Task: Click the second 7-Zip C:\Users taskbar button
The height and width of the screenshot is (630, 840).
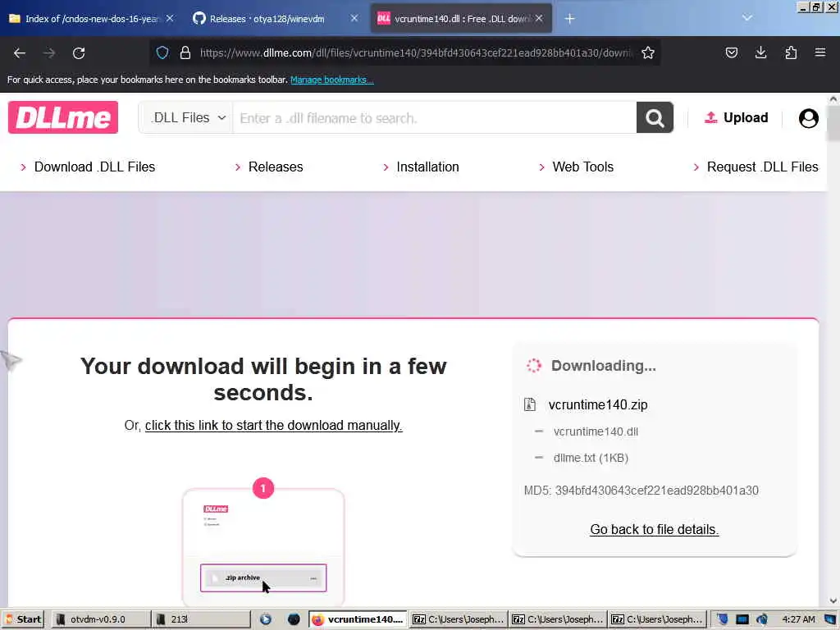Action: click(557, 619)
